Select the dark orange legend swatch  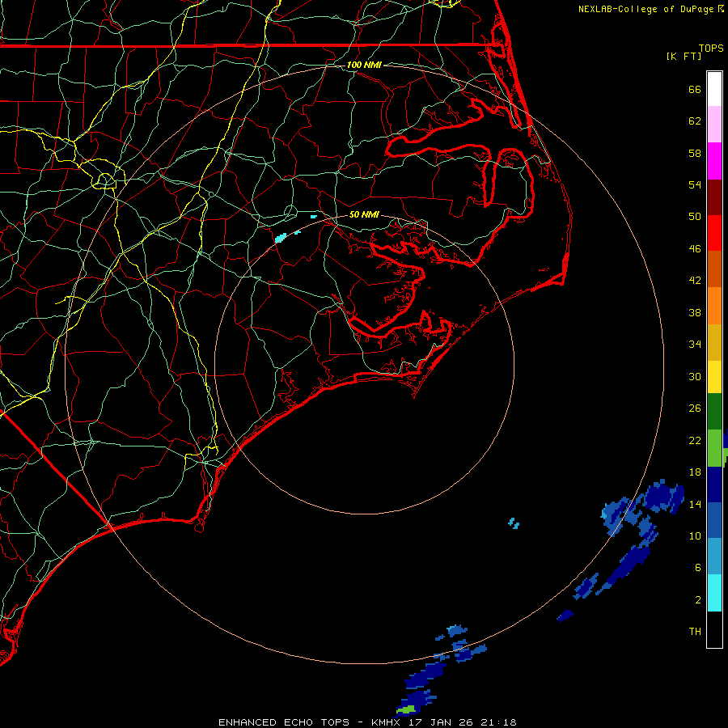714,269
